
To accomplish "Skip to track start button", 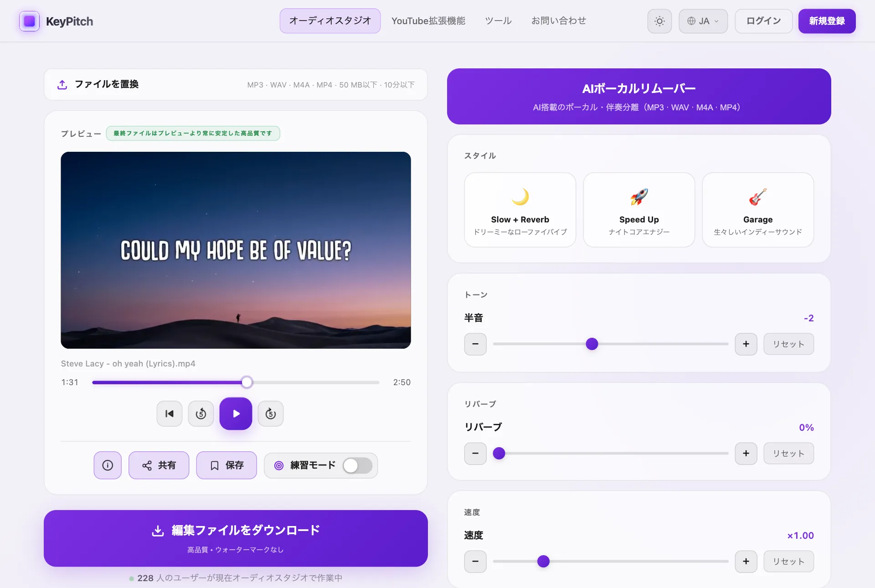I will (x=170, y=414).
